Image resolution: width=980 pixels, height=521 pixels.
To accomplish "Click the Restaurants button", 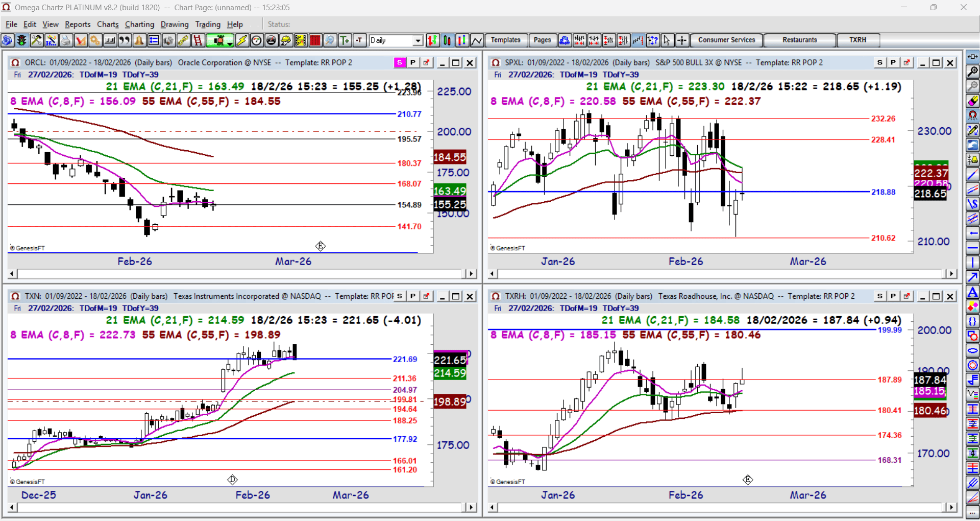I will coord(800,40).
